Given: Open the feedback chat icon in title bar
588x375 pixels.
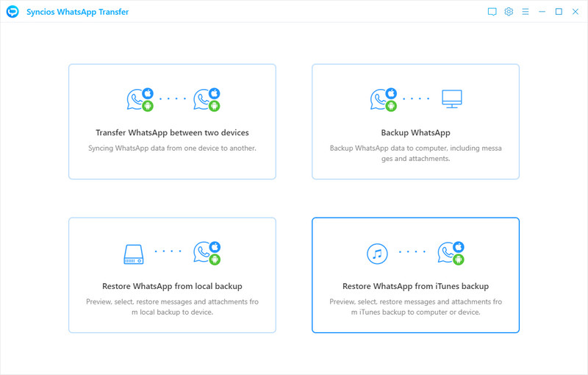Looking at the screenshot, I should click(x=492, y=12).
